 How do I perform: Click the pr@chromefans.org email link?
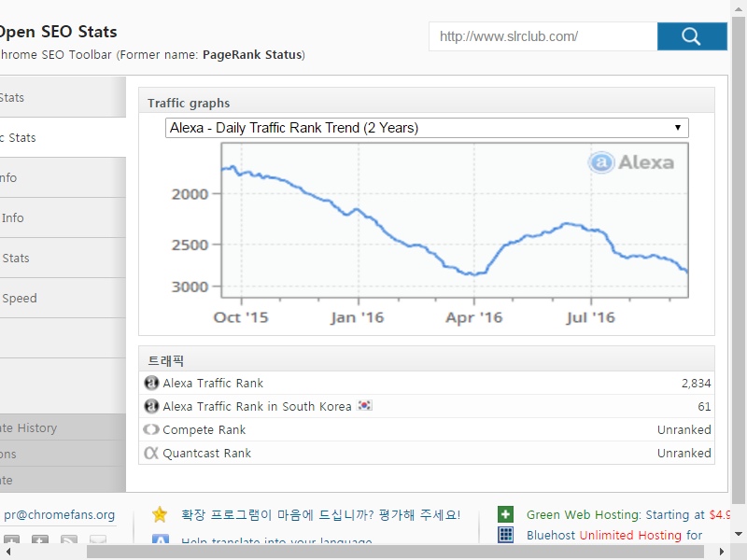(x=59, y=514)
